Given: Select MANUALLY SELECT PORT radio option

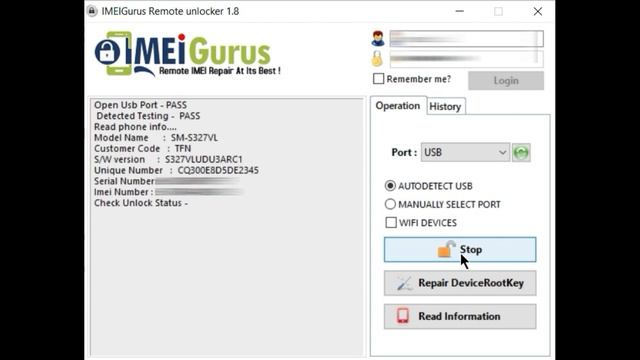Looking at the screenshot, I should pyautogui.click(x=390, y=204).
